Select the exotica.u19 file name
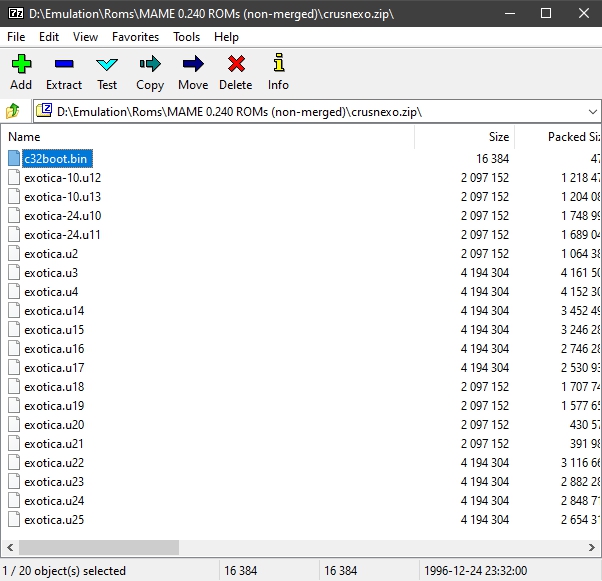The width and height of the screenshot is (602, 581). coord(54,406)
